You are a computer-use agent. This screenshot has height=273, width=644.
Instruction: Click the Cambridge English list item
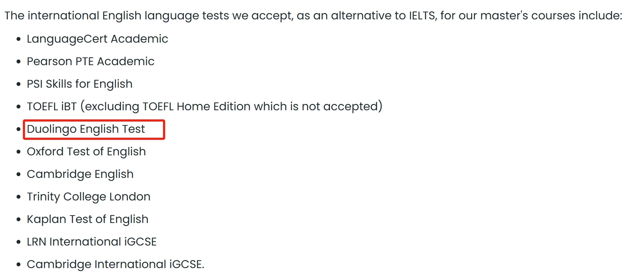[80, 174]
